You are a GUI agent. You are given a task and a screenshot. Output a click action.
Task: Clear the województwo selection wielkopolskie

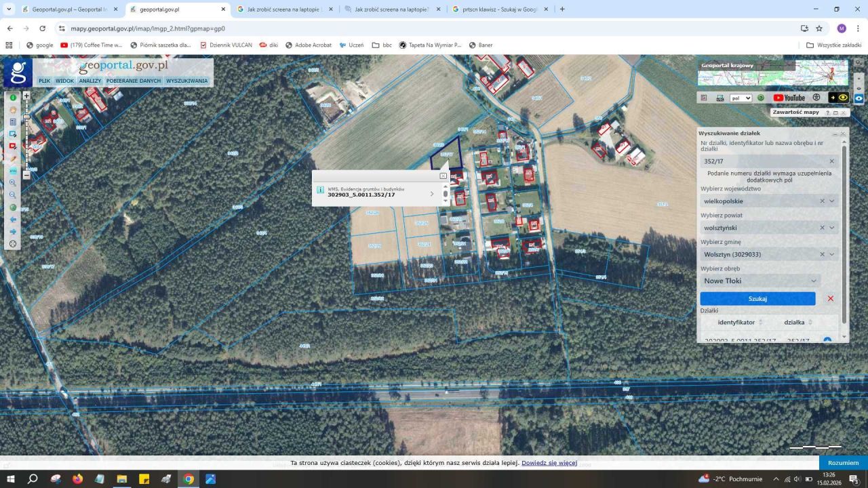coord(823,201)
